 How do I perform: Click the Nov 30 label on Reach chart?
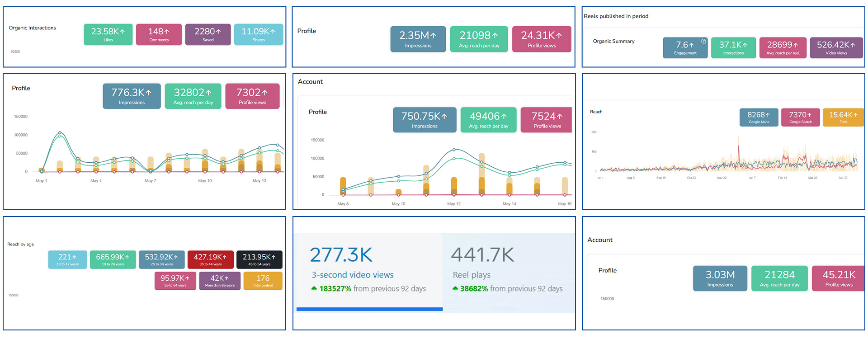(x=722, y=178)
